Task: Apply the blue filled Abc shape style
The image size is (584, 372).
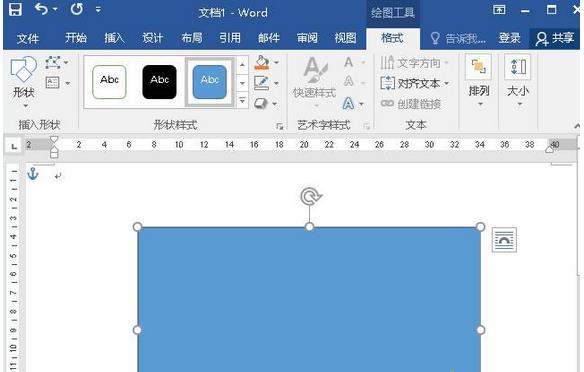Action: pos(210,82)
